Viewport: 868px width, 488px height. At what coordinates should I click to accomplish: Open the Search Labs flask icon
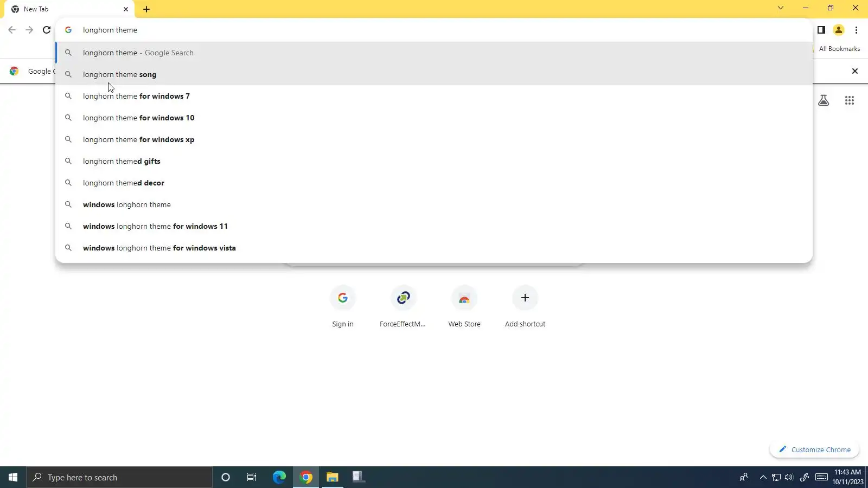pyautogui.click(x=824, y=100)
